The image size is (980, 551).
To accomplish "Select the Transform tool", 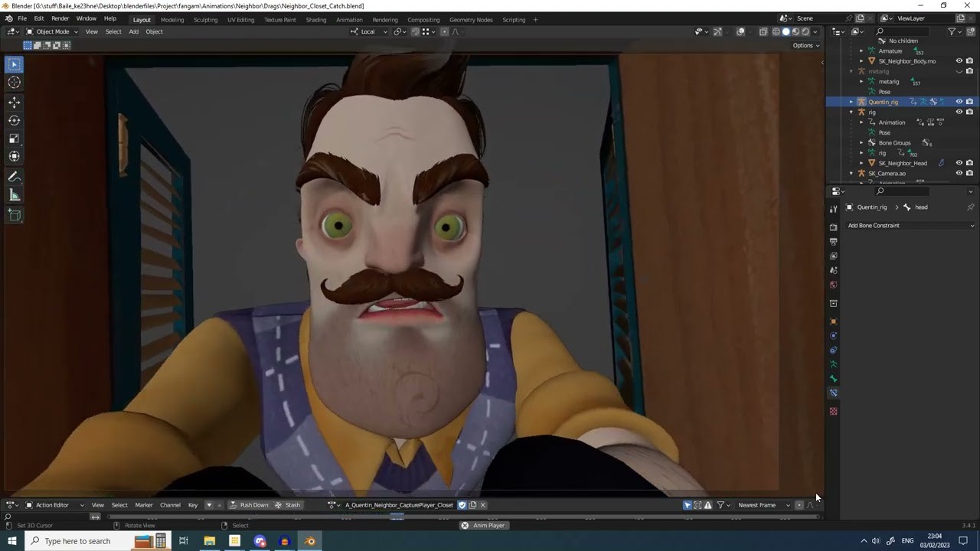I will (14, 156).
